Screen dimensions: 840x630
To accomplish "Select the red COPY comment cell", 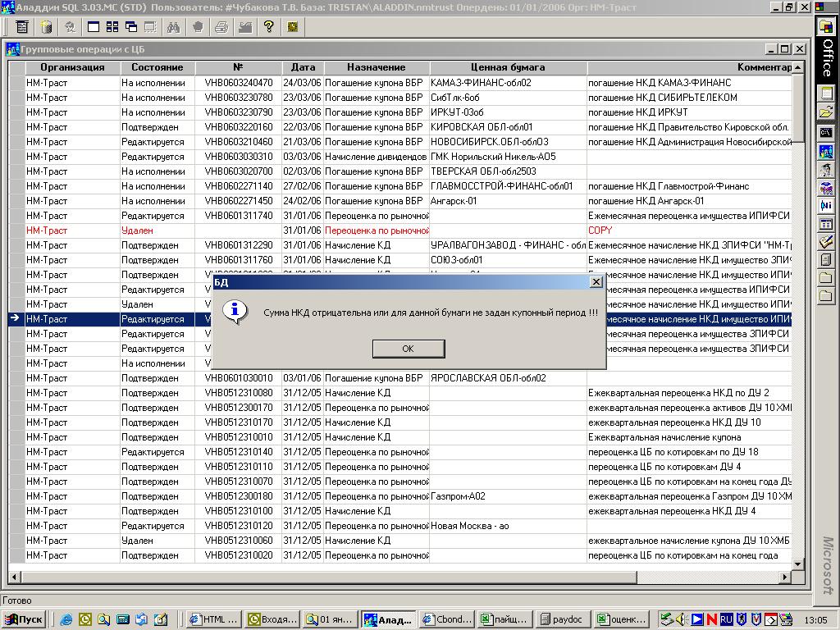I will (x=689, y=231).
